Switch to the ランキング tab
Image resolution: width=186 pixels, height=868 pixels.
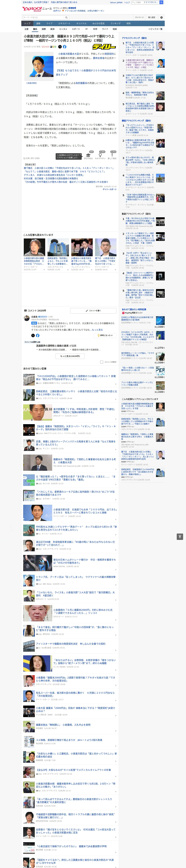point(115,23)
